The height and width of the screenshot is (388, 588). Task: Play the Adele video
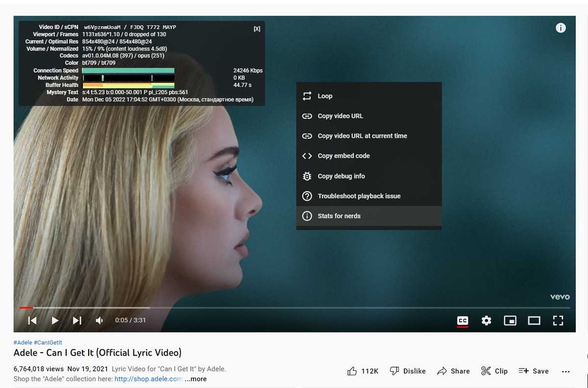(55, 320)
